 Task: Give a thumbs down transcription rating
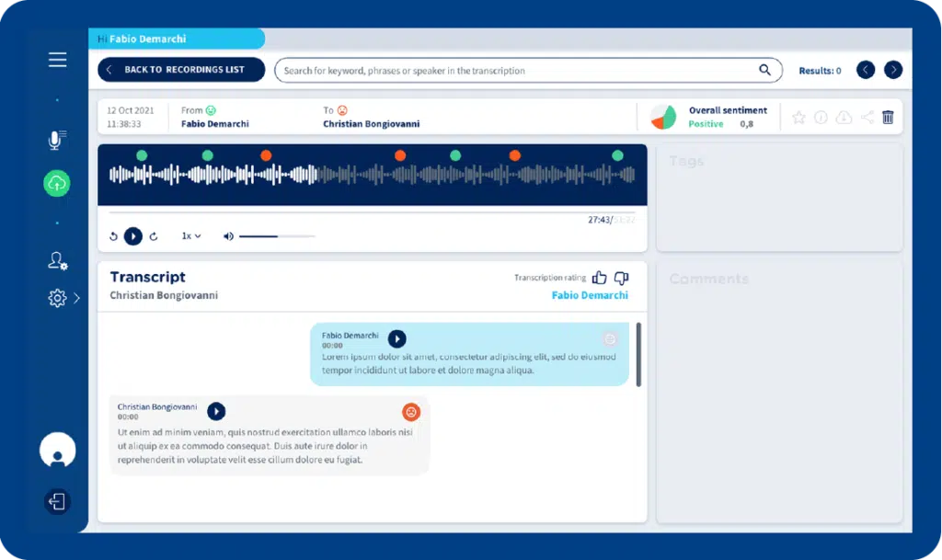622,277
